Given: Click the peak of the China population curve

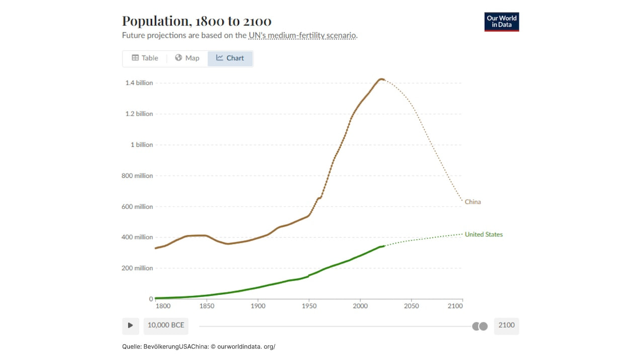Looking at the screenshot, I should 381,79.
